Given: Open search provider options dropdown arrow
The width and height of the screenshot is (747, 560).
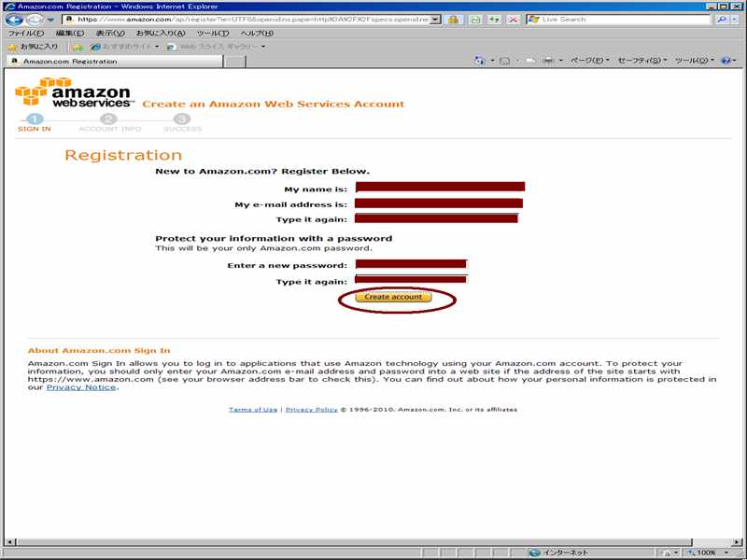Looking at the screenshot, I should pyautogui.click(x=736, y=20).
